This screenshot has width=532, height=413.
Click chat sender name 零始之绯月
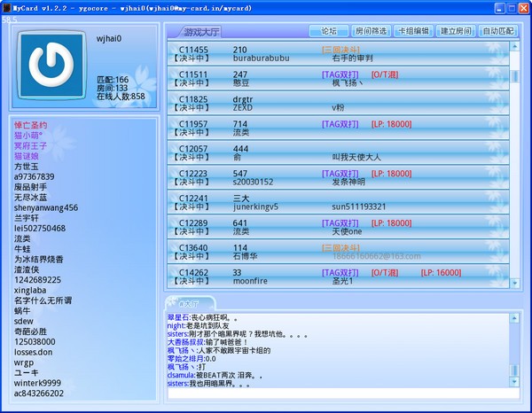[185, 359]
